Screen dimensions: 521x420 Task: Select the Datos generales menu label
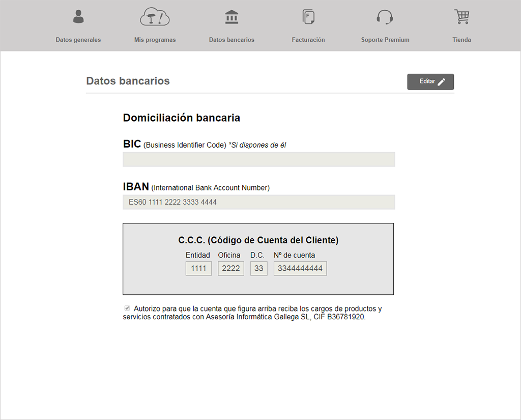pyautogui.click(x=78, y=40)
